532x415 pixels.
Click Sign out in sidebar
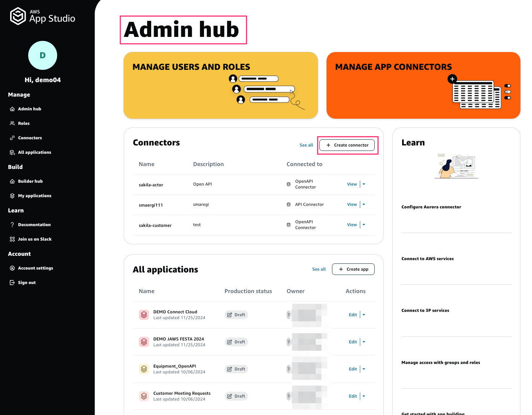(x=27, y=283)
